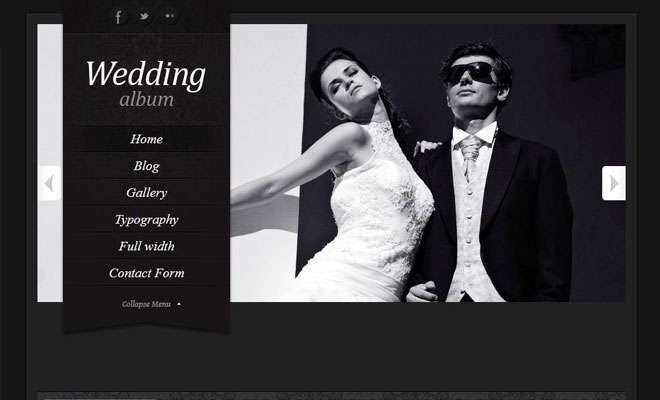Choose the Full width menu item
The height and width of the screenshot is (400, 660).
tap(146, 246)
